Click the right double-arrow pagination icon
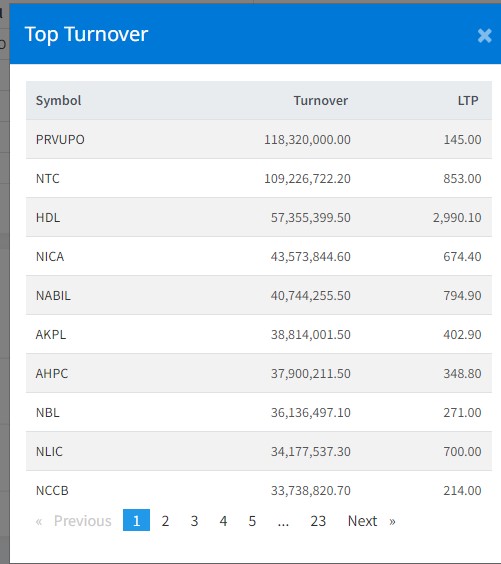Image resolution: width=501 pixels, height=564 pixels. [x=392, y=521]
